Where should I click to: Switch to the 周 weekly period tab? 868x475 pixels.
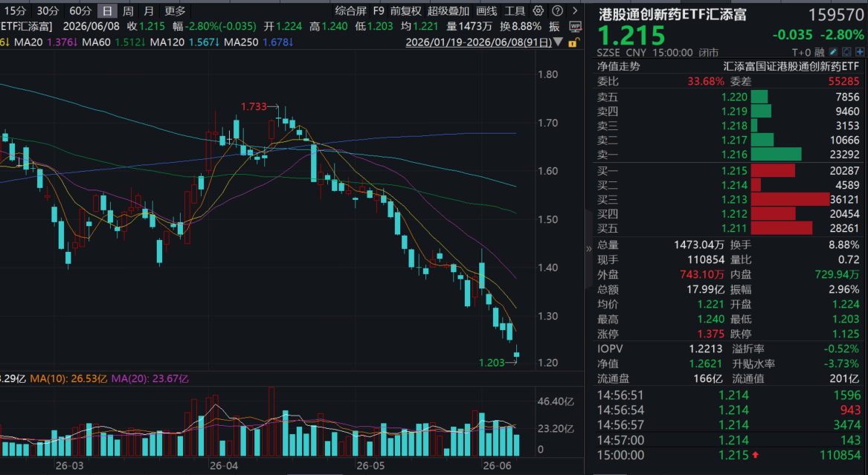pos(128,10)
